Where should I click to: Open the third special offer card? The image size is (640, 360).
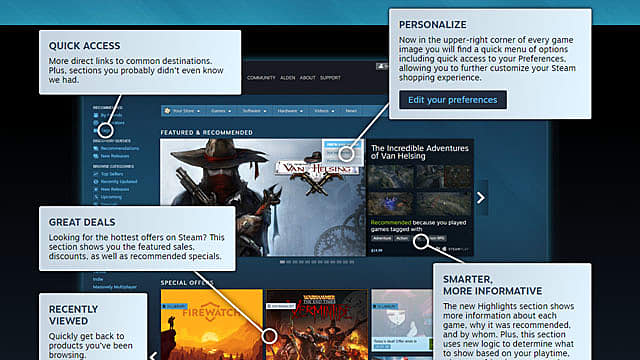[x=402, y=320]
